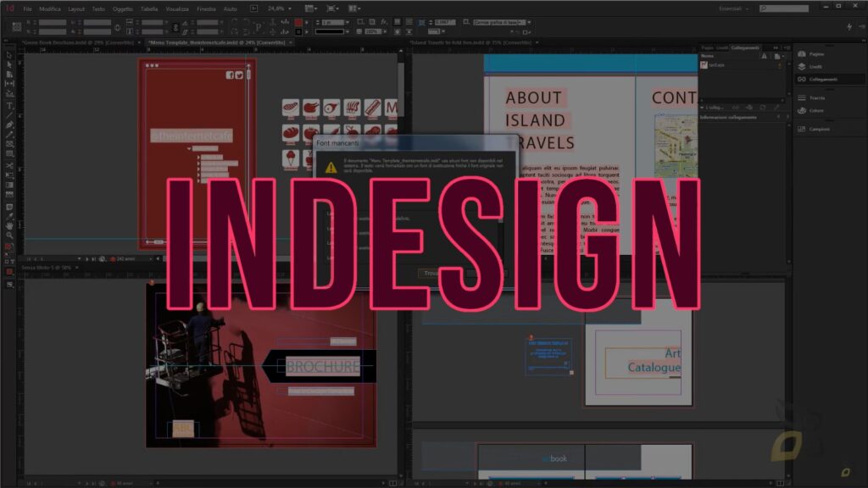The height and width of the screenshot is (488, 868).
Task: Click the update link refresh icon
Action: [762, 108]
